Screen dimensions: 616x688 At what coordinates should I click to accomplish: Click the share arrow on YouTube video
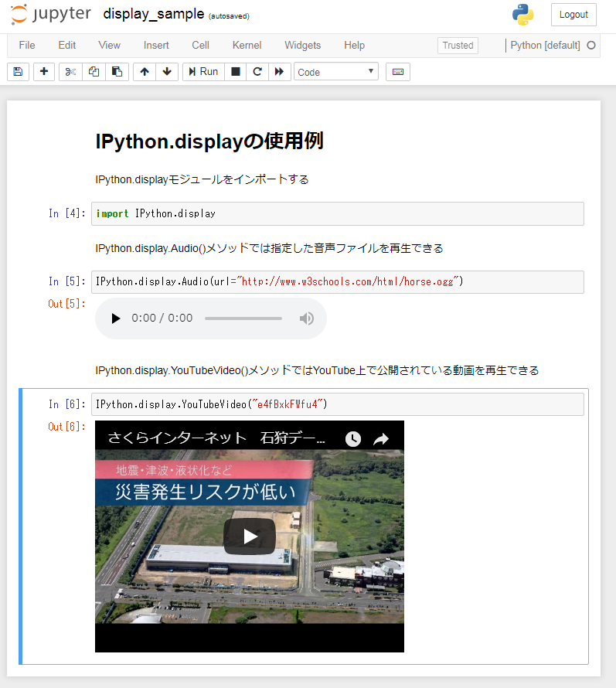tap(381, 438)
